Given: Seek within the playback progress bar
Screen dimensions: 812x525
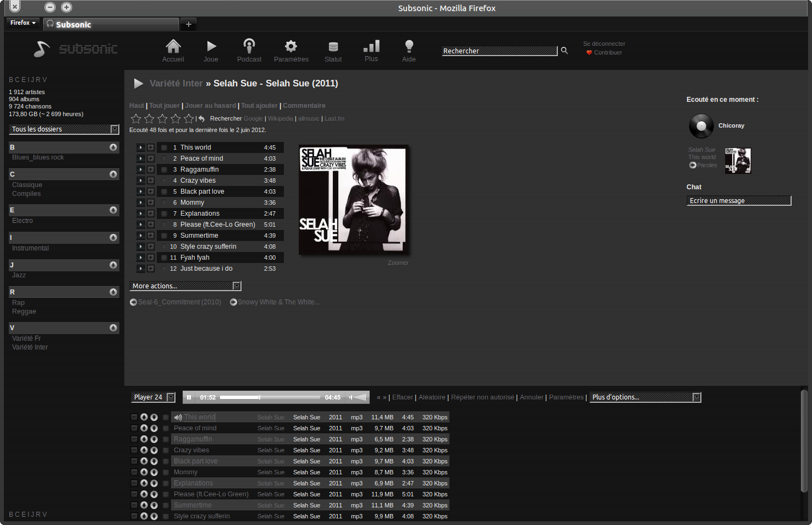Looking at the screenshot, I should 270,397.
